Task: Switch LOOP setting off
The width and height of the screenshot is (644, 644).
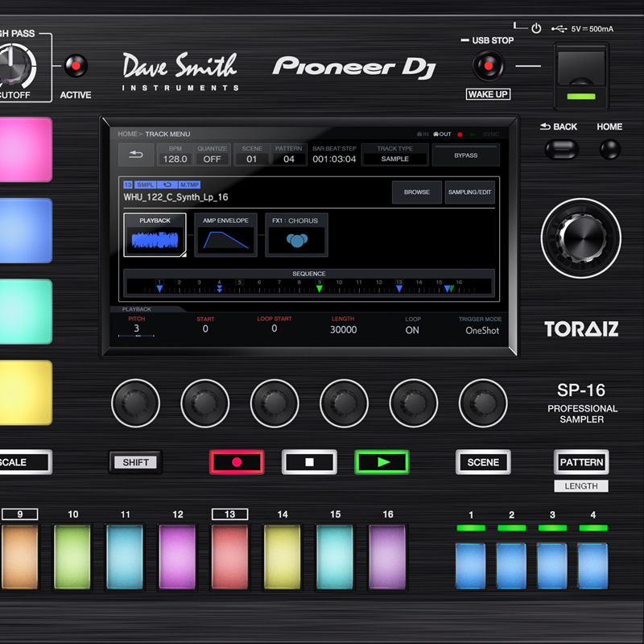Action: (x=412, y=329)
